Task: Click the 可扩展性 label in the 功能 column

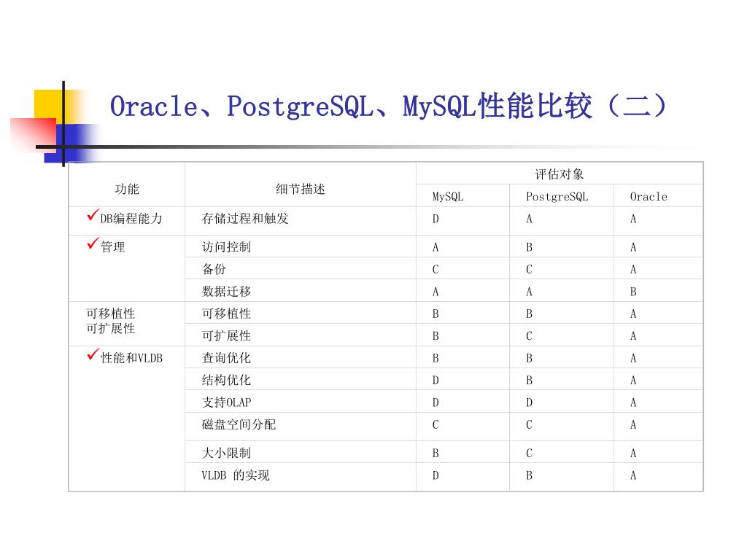Action: (x=111, y=329)
